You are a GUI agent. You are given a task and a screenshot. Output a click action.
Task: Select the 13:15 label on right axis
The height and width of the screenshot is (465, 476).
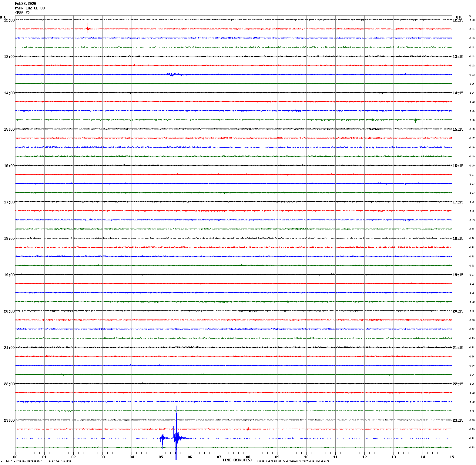(x=458, y=57)
